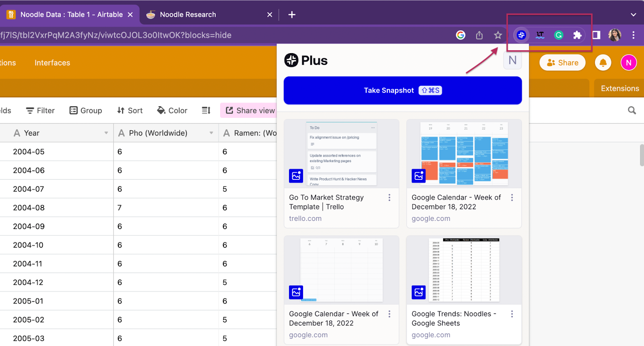Open the Grammarly extension icon

click(x=559, y=35)
